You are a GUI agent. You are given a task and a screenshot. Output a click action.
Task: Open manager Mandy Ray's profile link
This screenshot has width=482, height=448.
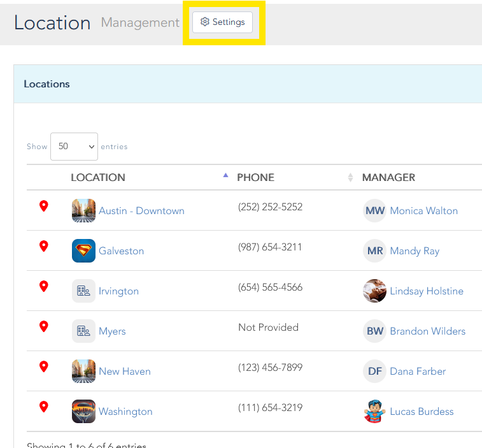[x=415, y=251]
